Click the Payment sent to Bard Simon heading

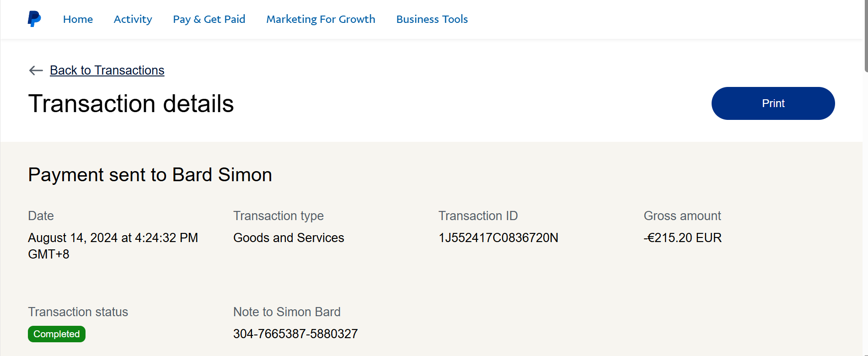click(x=150, y=175)
